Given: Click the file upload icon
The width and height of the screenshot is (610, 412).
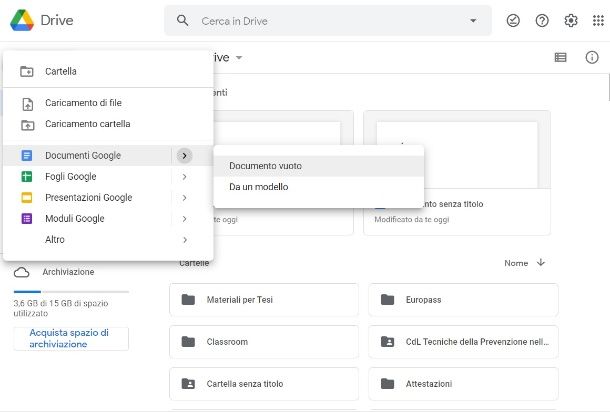Looking at the screenshot, I should pos(27,104).
